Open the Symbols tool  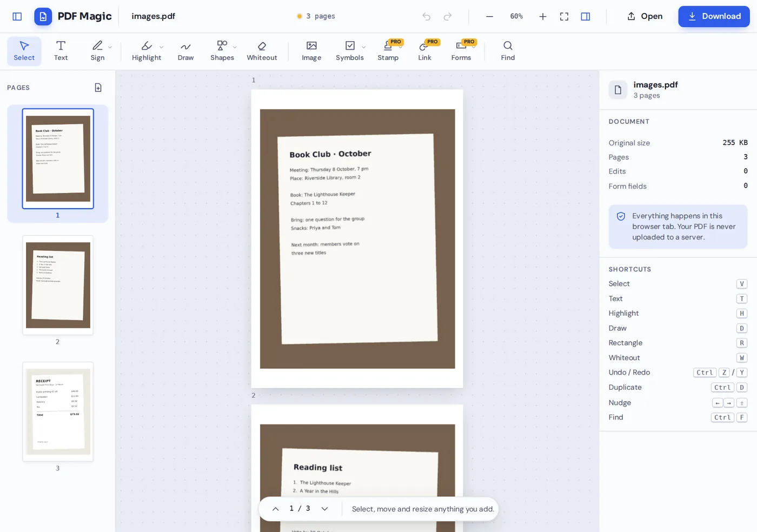point(350,51)
